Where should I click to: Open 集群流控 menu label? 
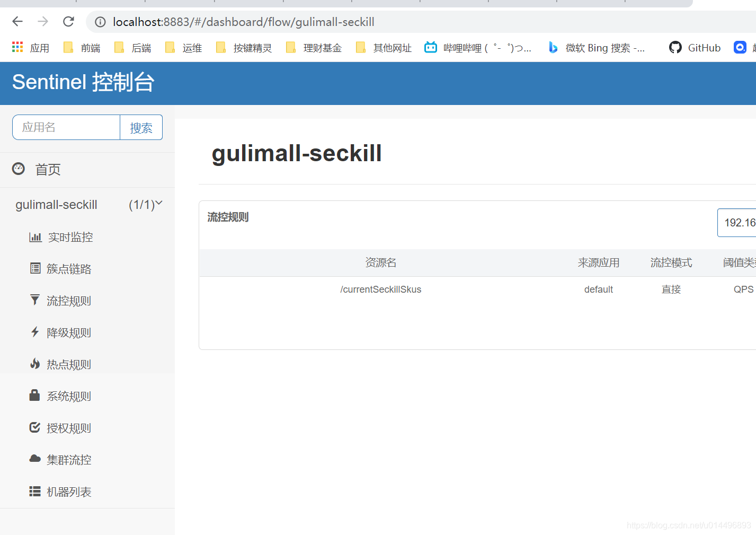click(69, 460)
